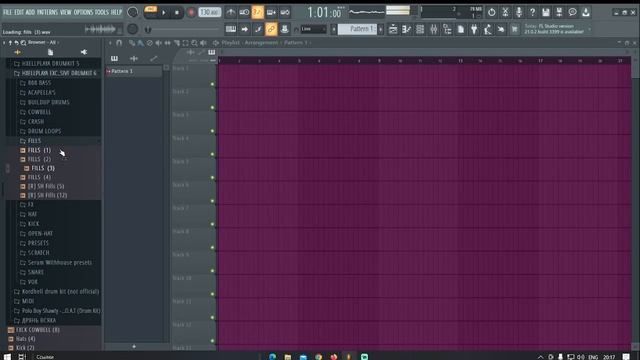The height and width of the screenshot is (360, 640).
Task: Click the undo history clock icon
Action: [491, 12]
